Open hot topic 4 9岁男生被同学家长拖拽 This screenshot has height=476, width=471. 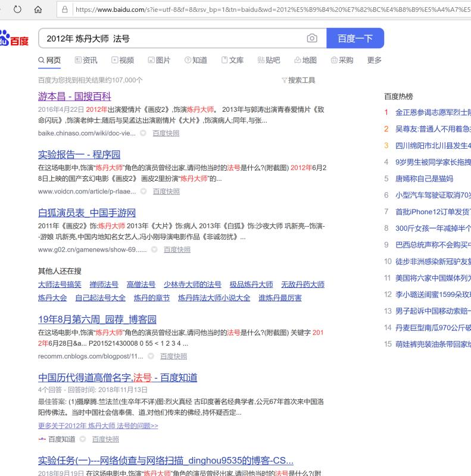[x=433, y=162]
